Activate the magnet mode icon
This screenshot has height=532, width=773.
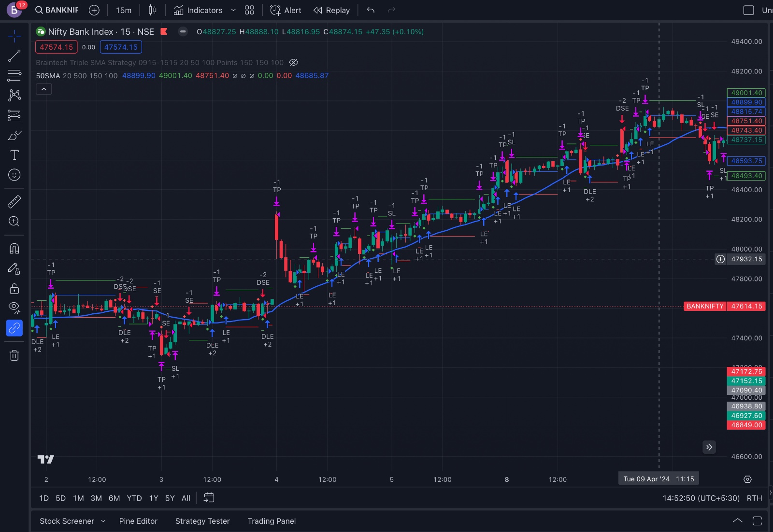click(14, 249)
